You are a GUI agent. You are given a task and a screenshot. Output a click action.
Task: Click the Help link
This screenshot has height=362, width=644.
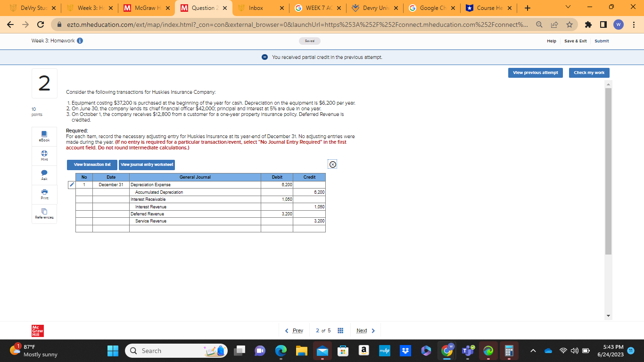tap(551, 41)
